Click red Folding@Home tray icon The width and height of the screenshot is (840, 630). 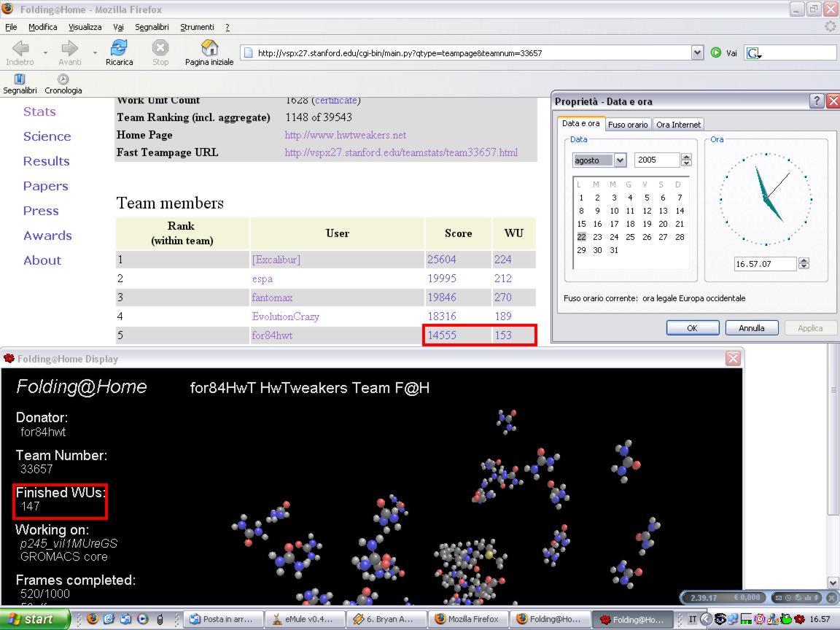point(800,619)
